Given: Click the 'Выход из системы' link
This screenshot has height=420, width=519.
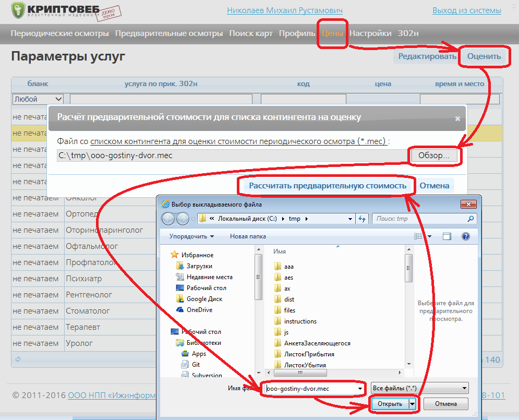Looking at the screenshot, I should 467,10.
